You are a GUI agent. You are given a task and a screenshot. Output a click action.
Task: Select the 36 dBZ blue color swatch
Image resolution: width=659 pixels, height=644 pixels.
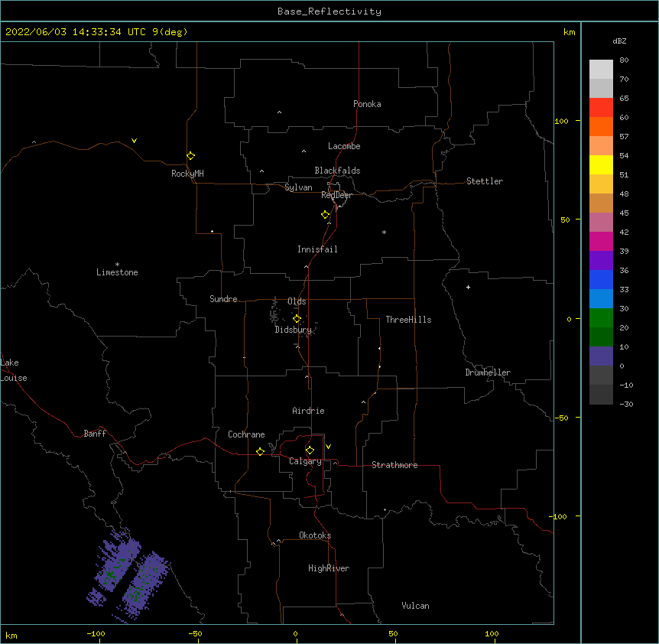601,279
